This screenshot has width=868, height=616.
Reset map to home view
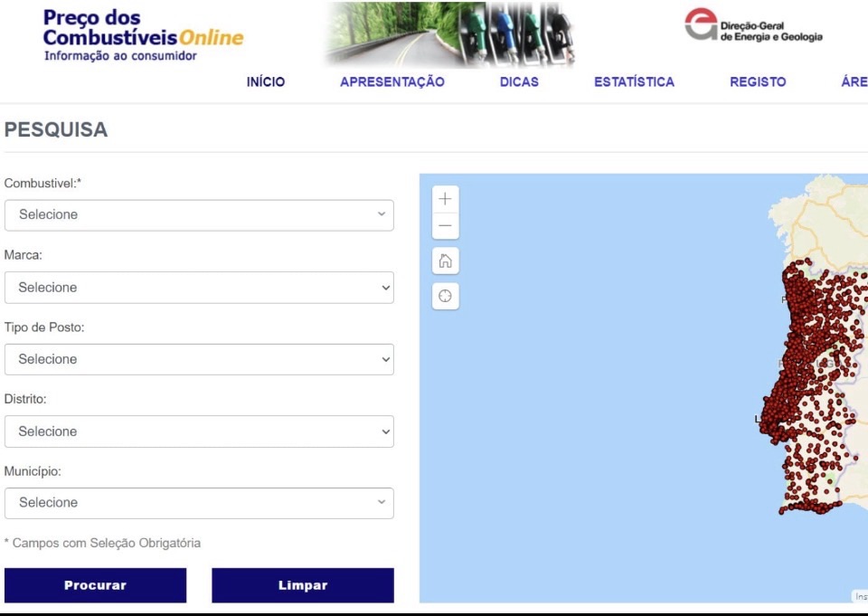point(445,261)
